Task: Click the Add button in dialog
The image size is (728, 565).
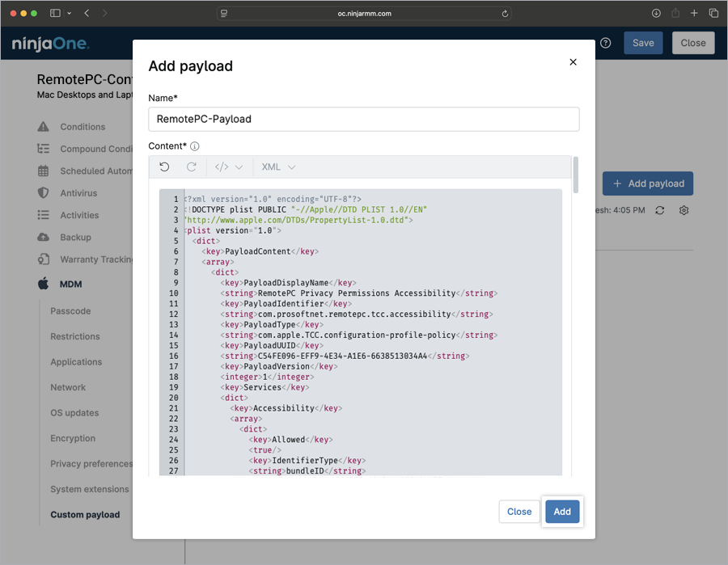Action: tap(562, 512)
